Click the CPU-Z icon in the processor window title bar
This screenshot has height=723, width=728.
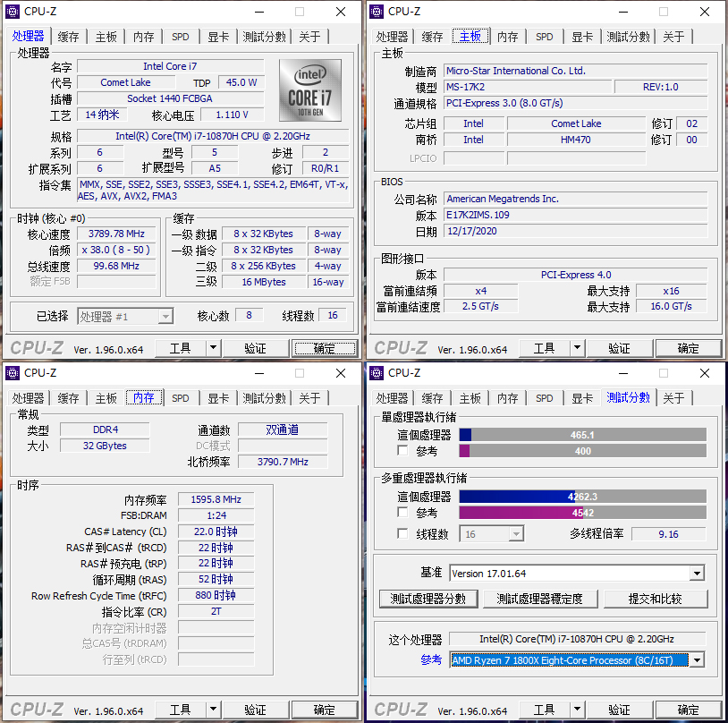coord(11,12)
